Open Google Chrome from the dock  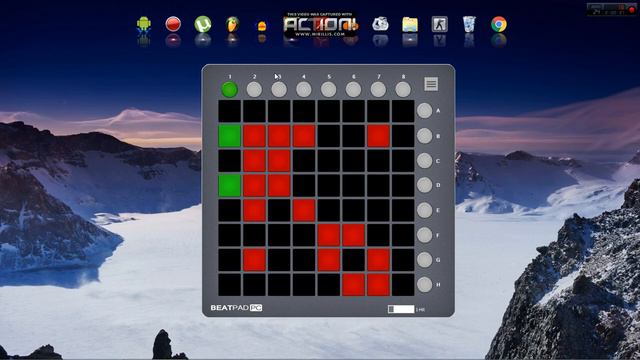[x=499, y=24]
